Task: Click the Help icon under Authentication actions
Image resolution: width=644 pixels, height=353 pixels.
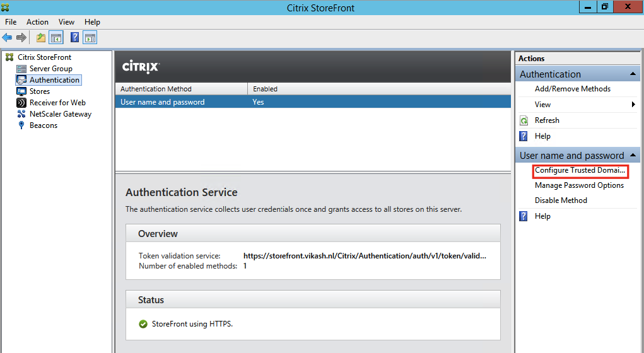Action: 524,136
